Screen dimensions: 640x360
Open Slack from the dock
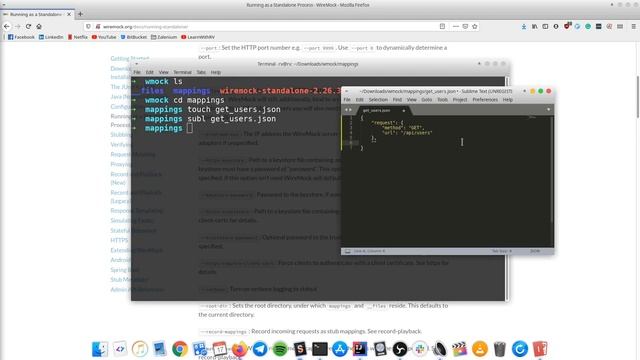point(420,349)
